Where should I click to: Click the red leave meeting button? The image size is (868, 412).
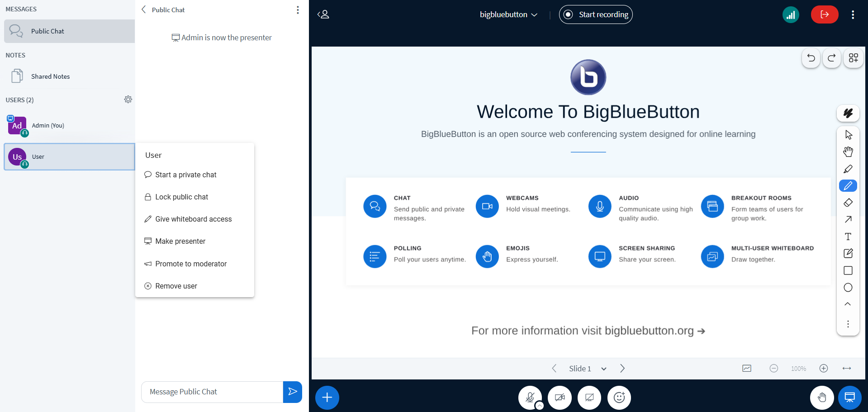[x=824, y=14]
